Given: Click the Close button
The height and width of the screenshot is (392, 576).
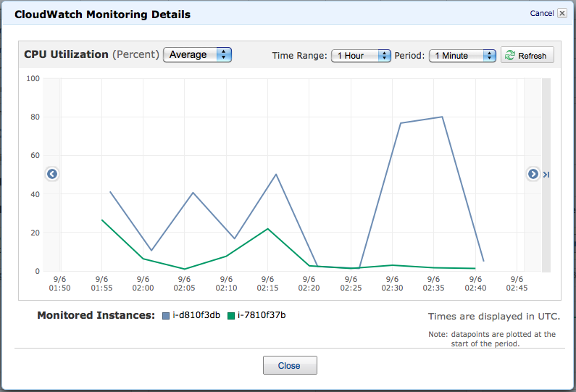Looking at the screenshot, I should click(290, 365).
